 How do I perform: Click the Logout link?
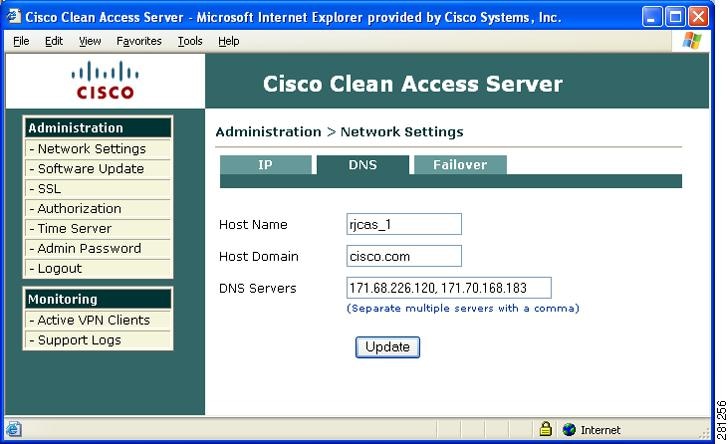[x=98, y=268]
